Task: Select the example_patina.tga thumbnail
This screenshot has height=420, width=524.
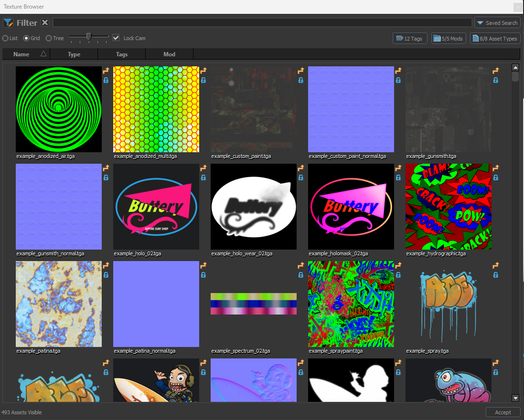Action: [59, 304]
